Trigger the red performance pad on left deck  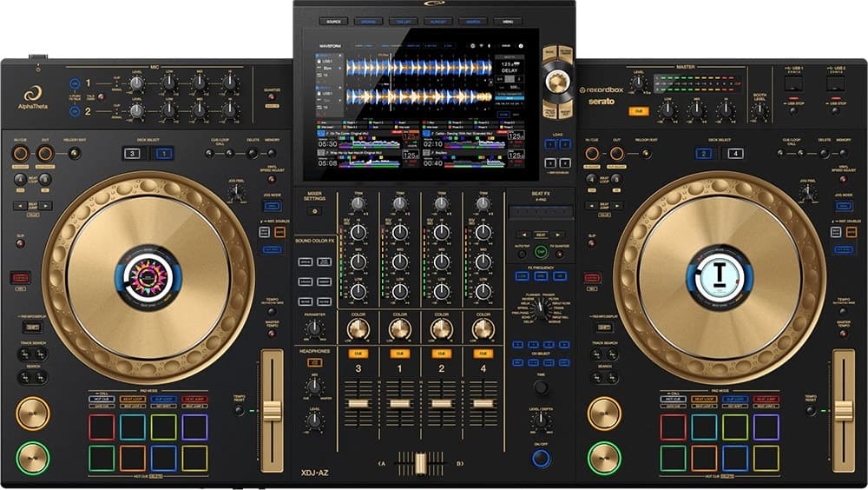pos(102,427)
